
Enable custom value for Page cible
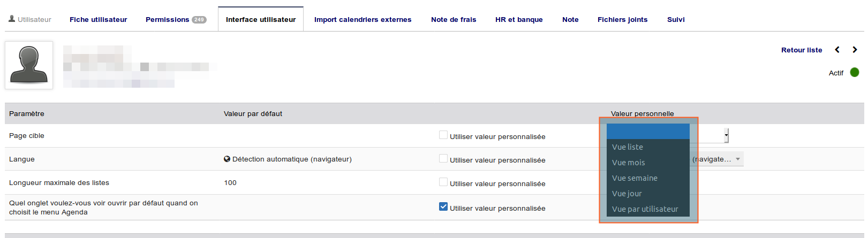click(443, 135)
